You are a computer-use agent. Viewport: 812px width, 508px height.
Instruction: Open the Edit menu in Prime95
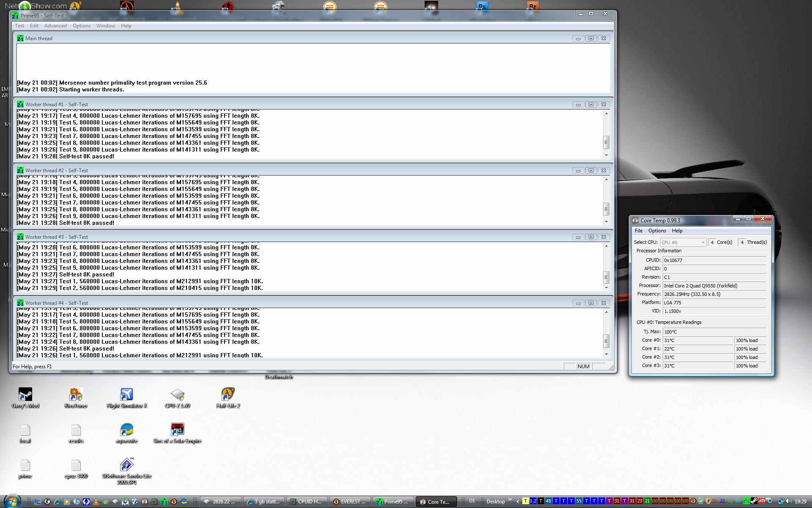click(x=34, y=26)
